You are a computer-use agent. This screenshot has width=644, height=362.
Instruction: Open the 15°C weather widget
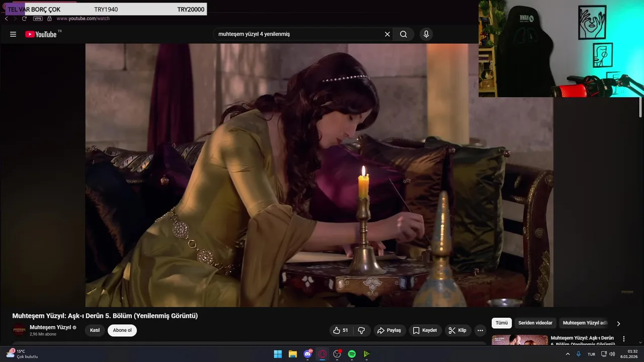(x=22, y=353)
